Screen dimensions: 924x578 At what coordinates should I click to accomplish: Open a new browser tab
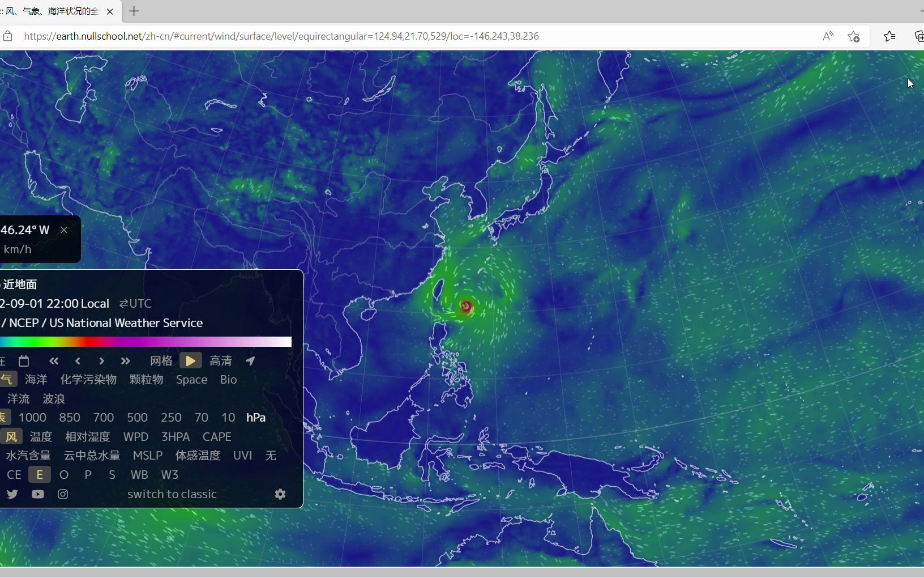[134, 11]
